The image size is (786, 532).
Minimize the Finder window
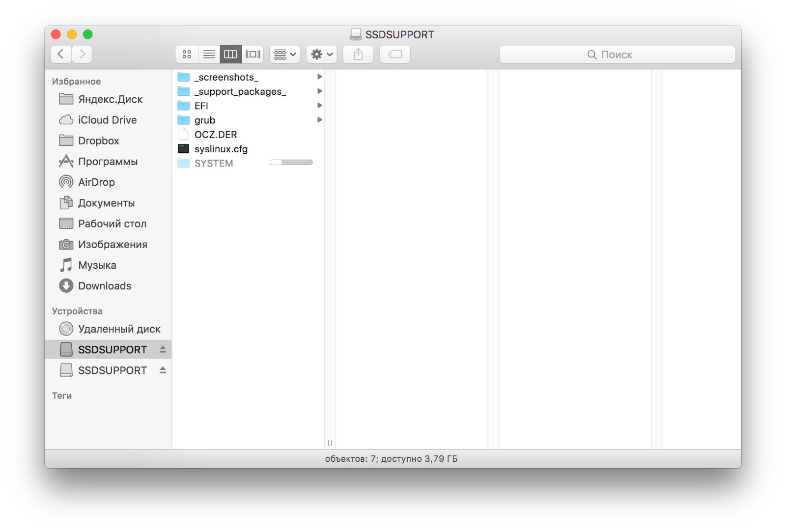pyautogui.click(x=72, y=34)
